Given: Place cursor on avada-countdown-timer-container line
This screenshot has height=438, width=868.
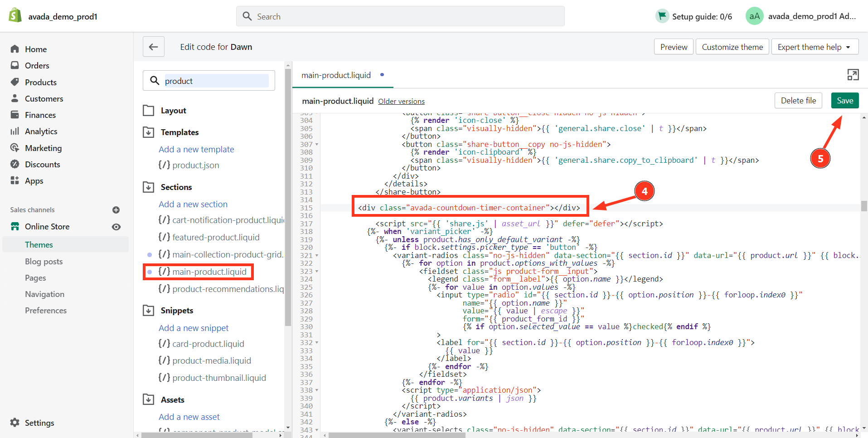Looking at the screenshot, I should 469,208.
